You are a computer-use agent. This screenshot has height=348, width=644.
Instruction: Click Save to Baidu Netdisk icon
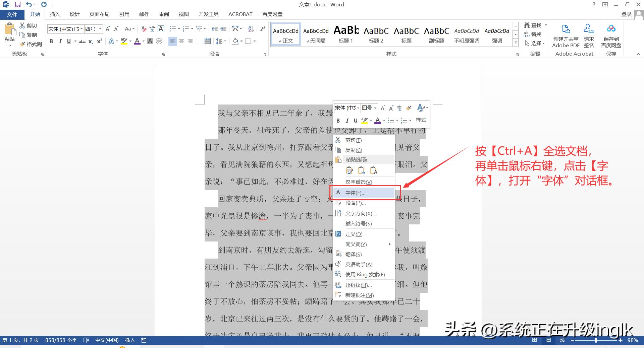click(611, 30)
